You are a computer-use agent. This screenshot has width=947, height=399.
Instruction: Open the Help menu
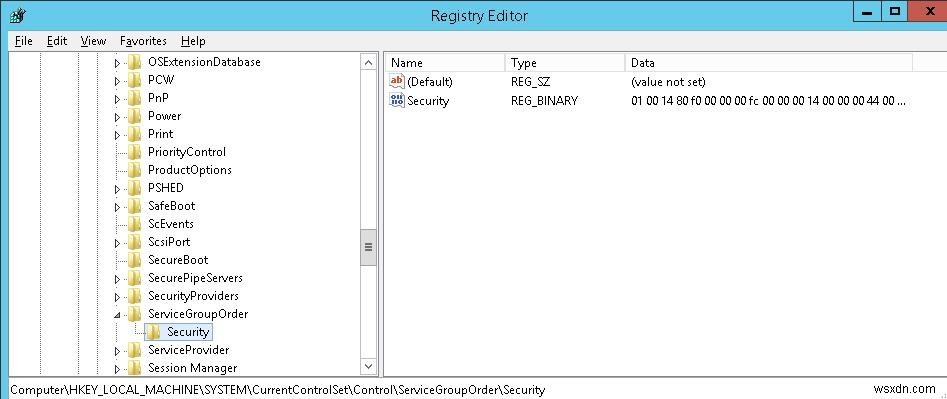click(193, 41)
